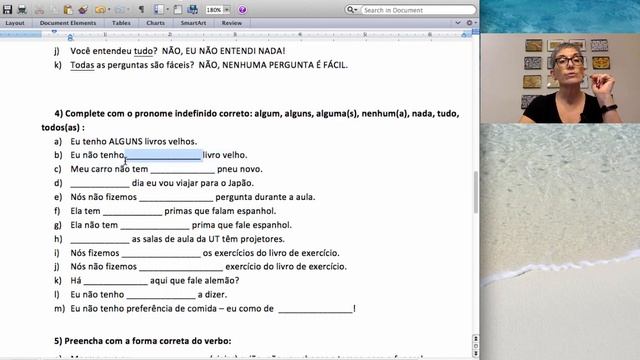Click blank before 'os exercícios do livro'
This screenshot has width=640, height=360.
[161, 253]
